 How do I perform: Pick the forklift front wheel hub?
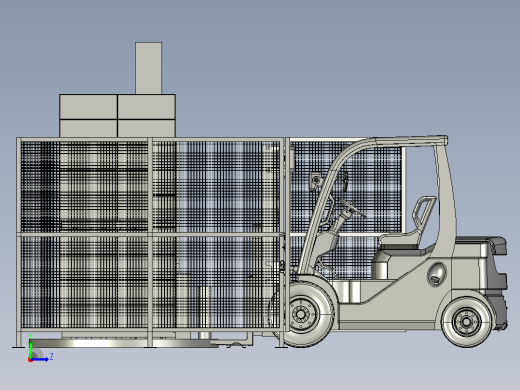click(x=300, y=314)
